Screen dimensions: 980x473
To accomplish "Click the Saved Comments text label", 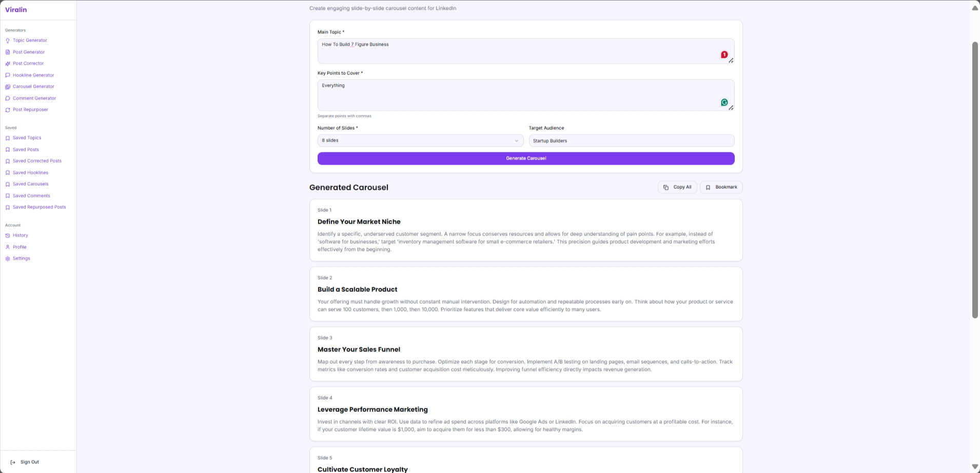I will 31,196.
